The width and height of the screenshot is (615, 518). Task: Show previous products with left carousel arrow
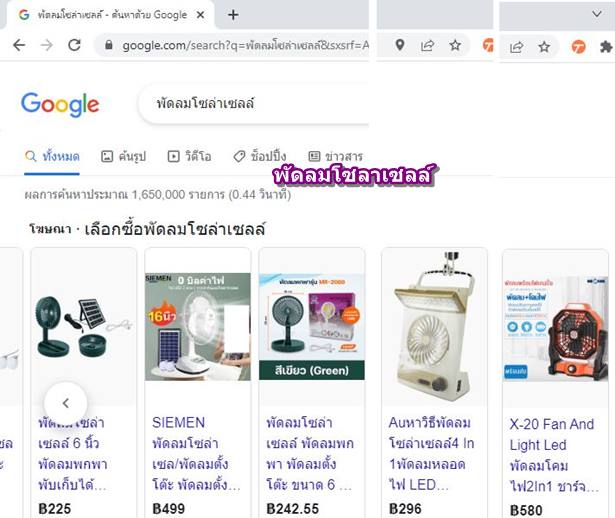coord(66,403)
